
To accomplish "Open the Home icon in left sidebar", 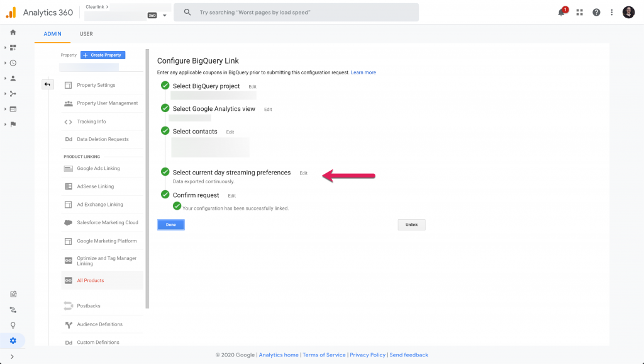I will click(13, 32).
